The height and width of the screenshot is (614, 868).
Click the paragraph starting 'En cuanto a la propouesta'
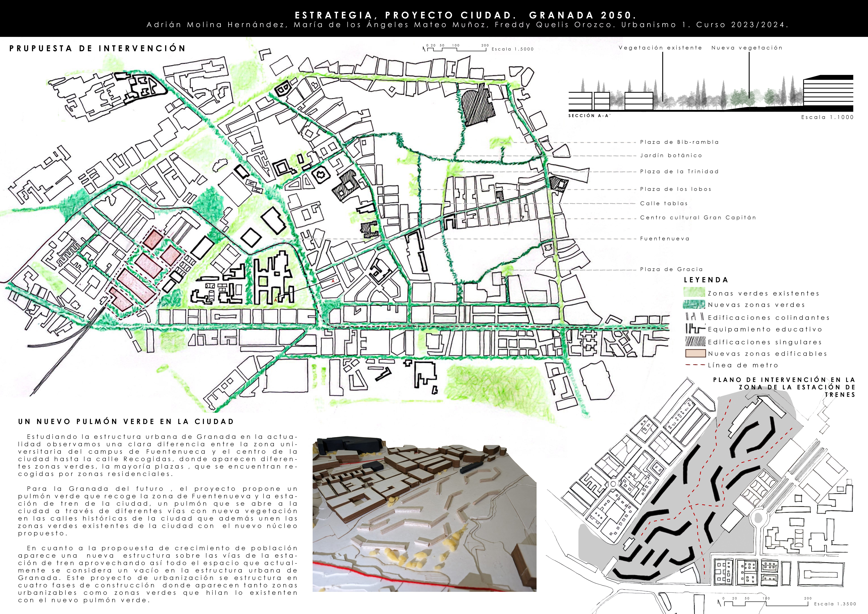point(158,574)
